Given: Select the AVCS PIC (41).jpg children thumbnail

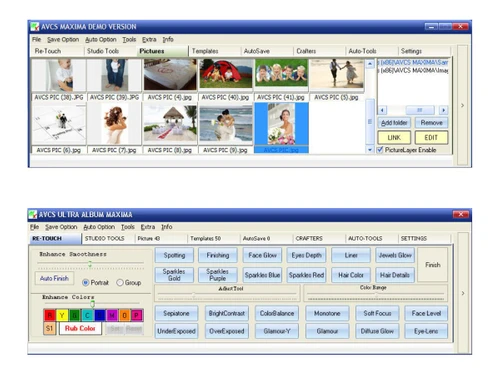Looking at the screenshot, I should pyautogui.click(x=281, y=73).
